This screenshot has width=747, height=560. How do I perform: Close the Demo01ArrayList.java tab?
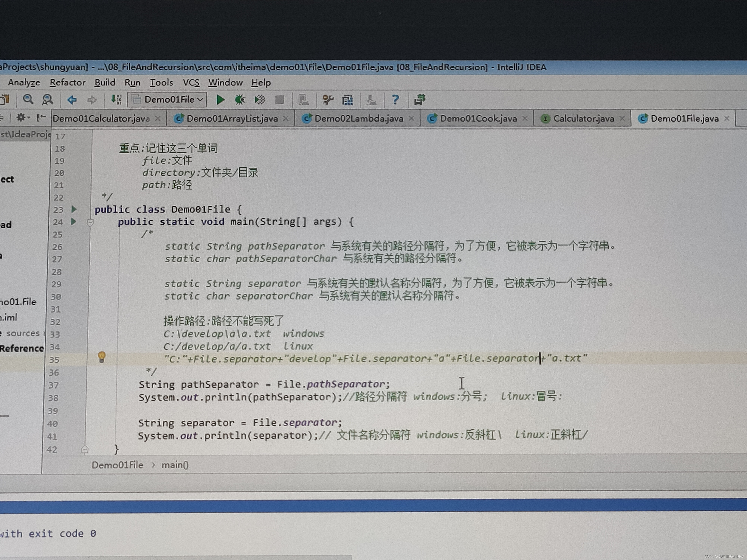pos(286,119)
